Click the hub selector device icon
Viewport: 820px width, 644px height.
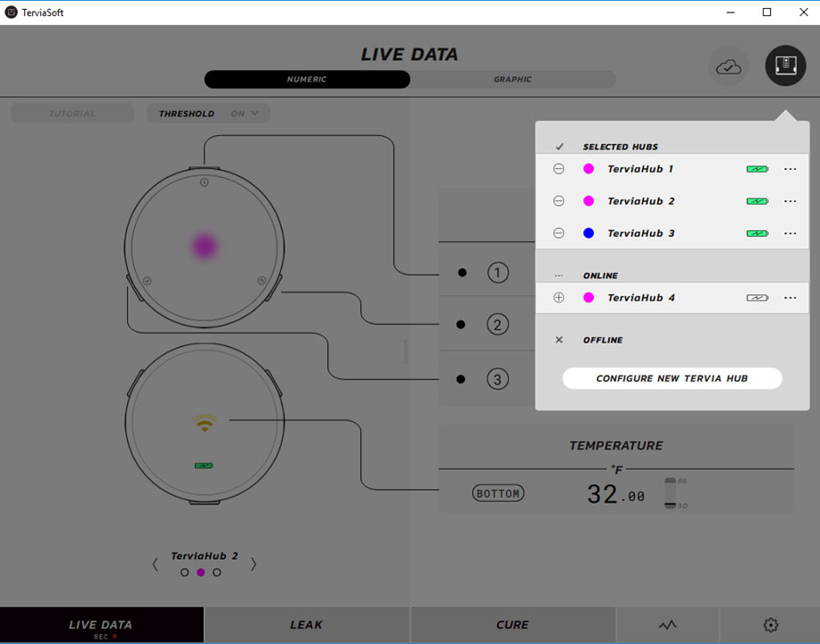click(785, 65)
